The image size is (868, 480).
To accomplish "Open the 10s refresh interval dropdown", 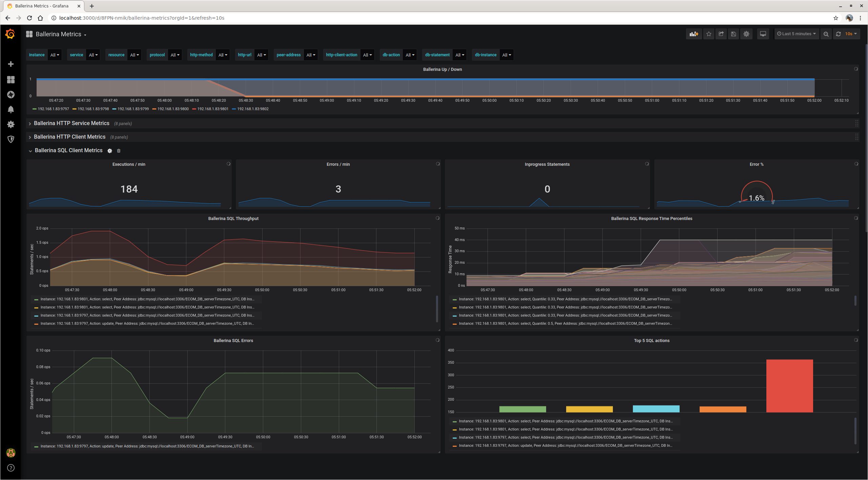I will (x=850, y=34).
